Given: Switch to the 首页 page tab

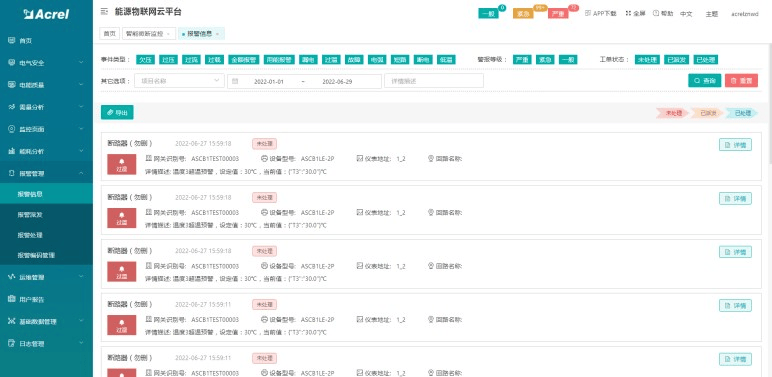Looking at the screenshot, I should pyautogui.click(x=109, y=33).
